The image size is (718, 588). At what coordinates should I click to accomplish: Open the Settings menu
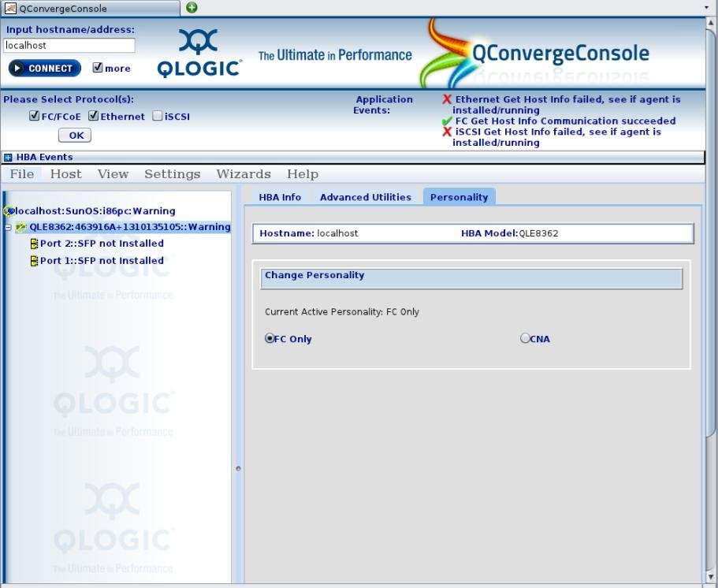point(173,174)
